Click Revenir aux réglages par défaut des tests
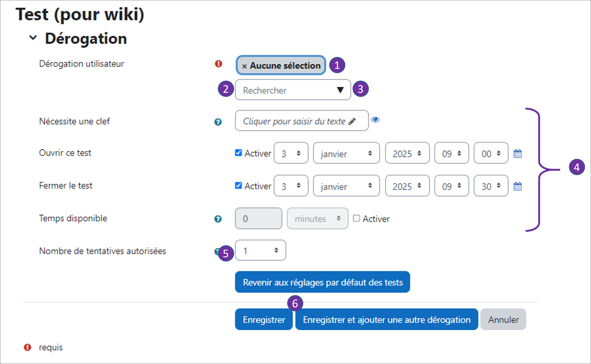This screenshot has height=364, width=591. [322, 282]
